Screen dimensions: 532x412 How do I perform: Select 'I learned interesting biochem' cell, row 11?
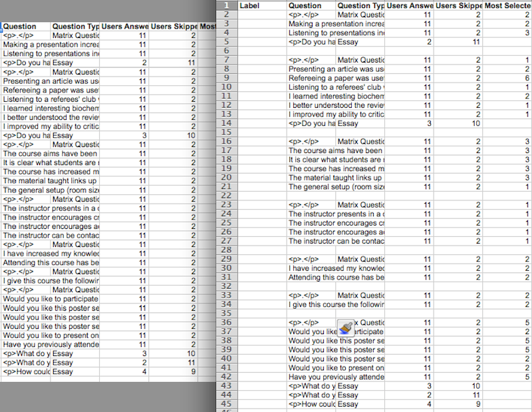click(x=311, y=97)
